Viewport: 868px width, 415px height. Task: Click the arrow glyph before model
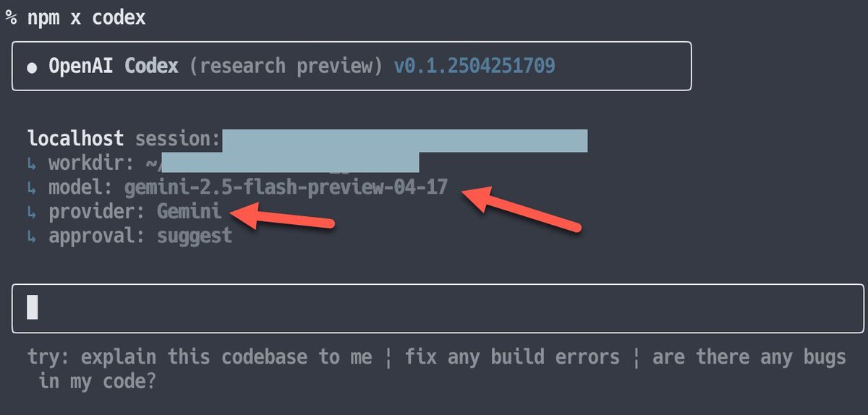point(32,188)
